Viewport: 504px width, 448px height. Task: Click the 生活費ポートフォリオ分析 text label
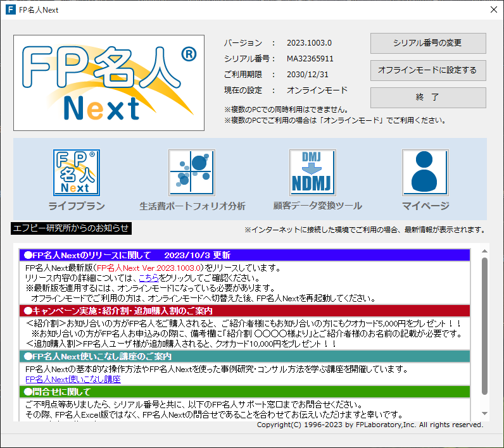click(192, 206)
